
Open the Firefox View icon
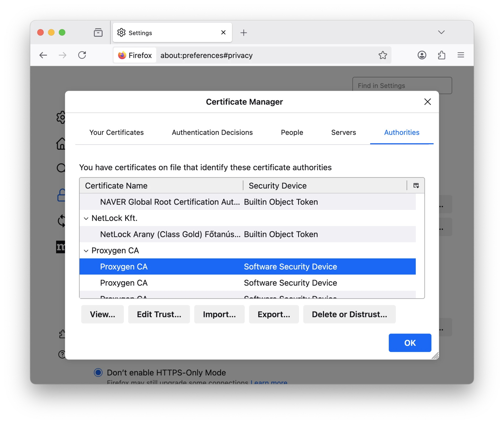98,33
